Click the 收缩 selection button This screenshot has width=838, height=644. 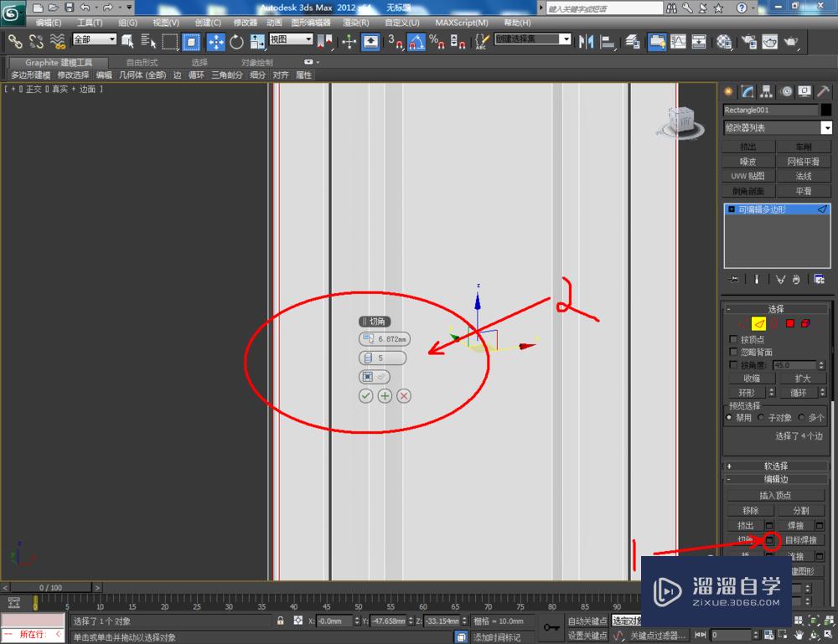tap(752, 378)
